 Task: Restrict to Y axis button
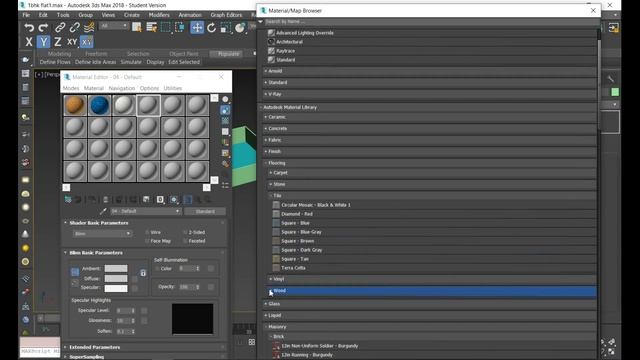(x=43, y=42)
